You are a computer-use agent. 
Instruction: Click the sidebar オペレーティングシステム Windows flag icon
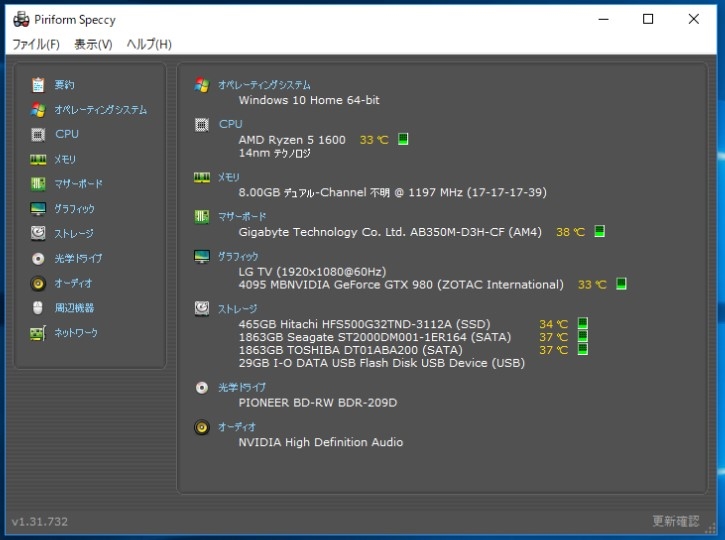tap(38, 110)
